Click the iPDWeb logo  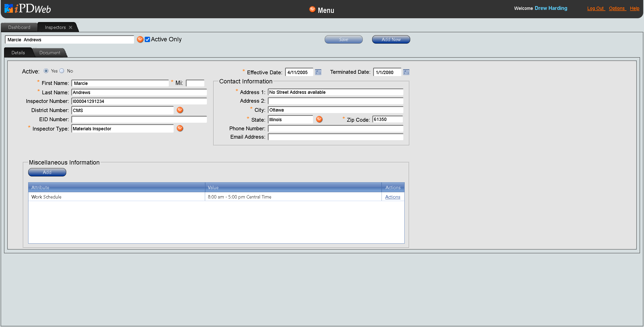(x=28, y=9)
